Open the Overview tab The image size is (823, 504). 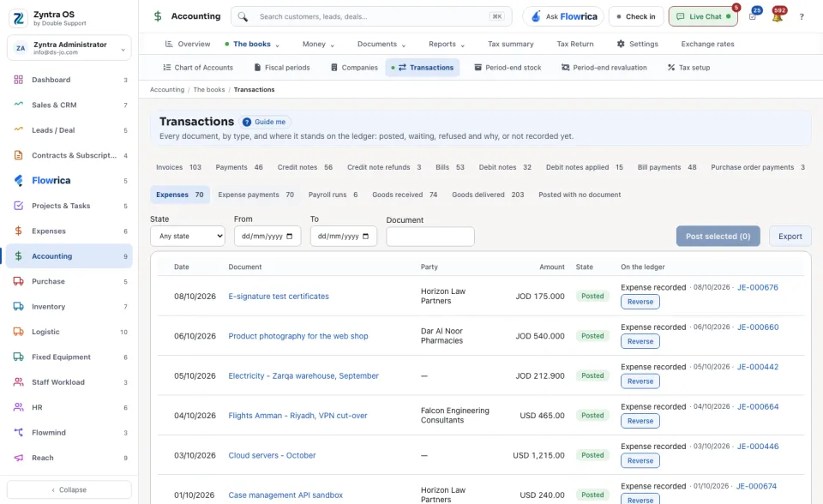188,44
